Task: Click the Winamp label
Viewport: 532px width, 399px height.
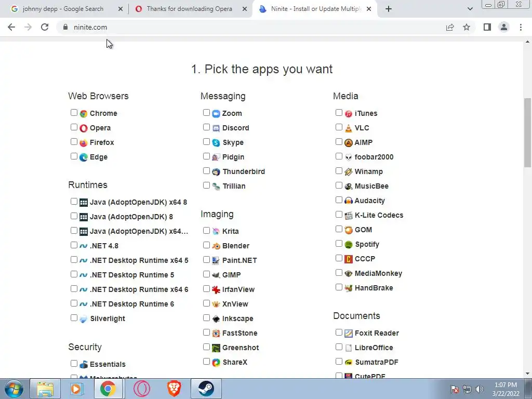Action: (x=368, y=171)
